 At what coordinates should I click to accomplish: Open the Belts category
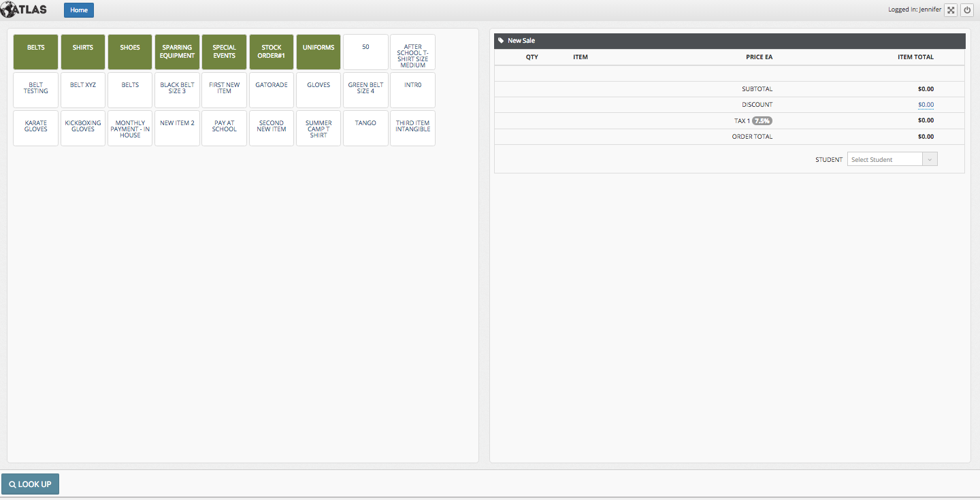click(36, 52)
